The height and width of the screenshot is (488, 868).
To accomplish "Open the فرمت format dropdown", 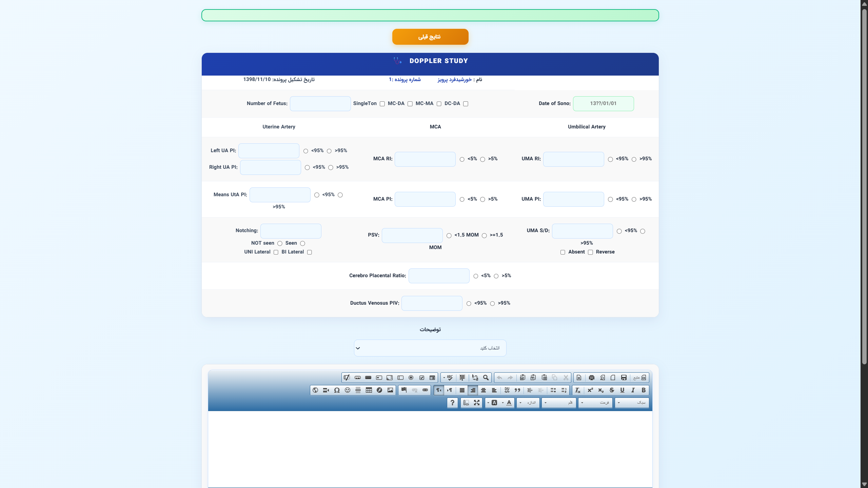I will (x=595, y=403).
